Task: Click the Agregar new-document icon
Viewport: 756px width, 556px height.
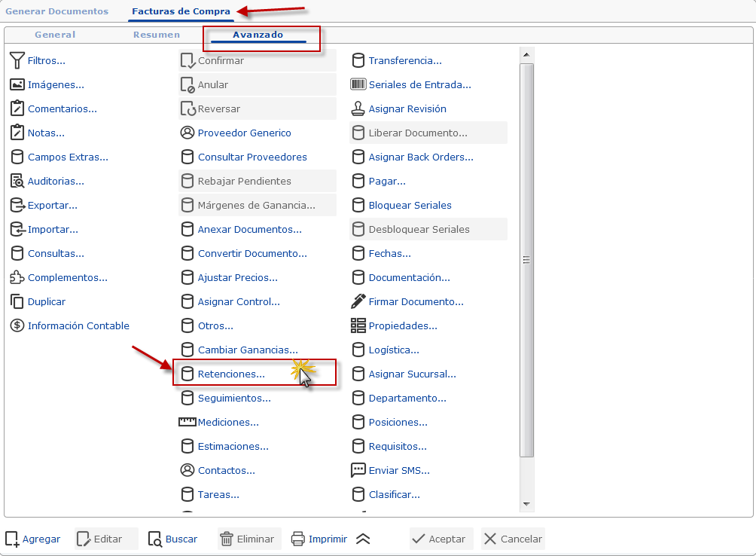Action: tap(12, 539)
